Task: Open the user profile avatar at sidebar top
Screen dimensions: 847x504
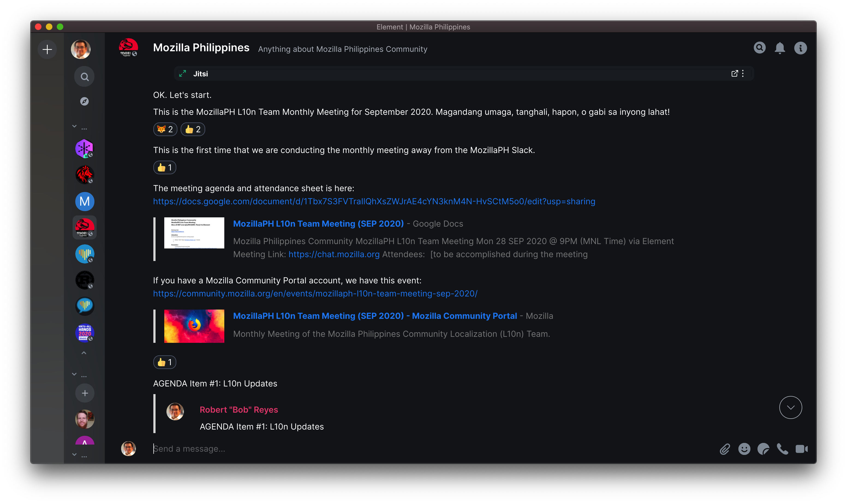Action: 80,50
